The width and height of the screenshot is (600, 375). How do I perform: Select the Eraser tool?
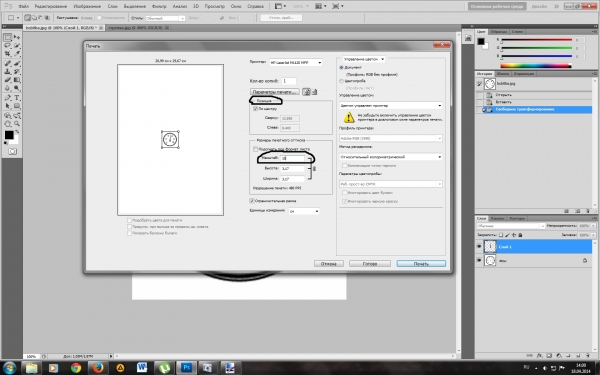pos(8,80)
